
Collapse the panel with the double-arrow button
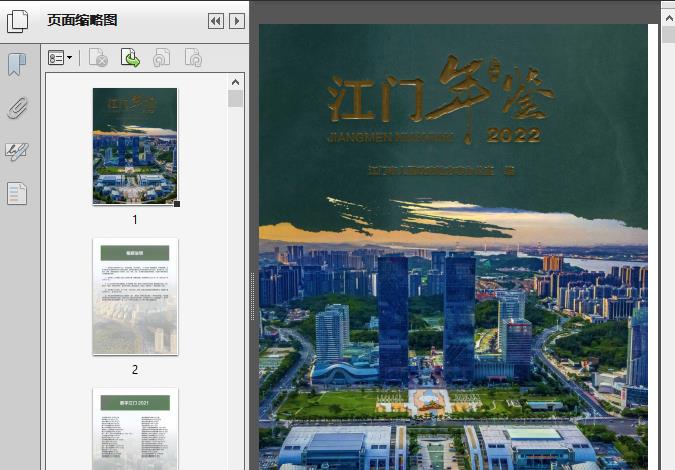click(216, 21)
